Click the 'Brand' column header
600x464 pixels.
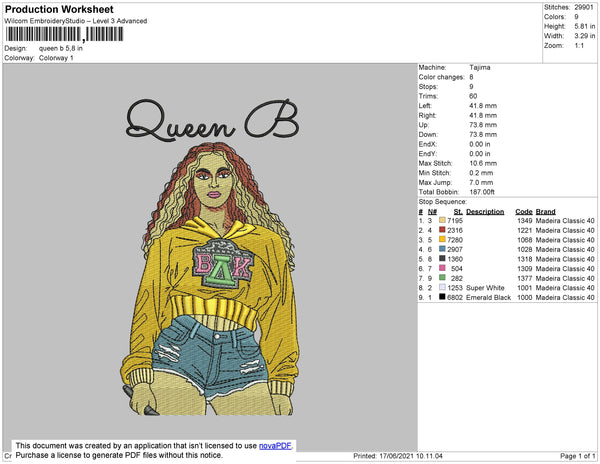click(x=545, y=212)
